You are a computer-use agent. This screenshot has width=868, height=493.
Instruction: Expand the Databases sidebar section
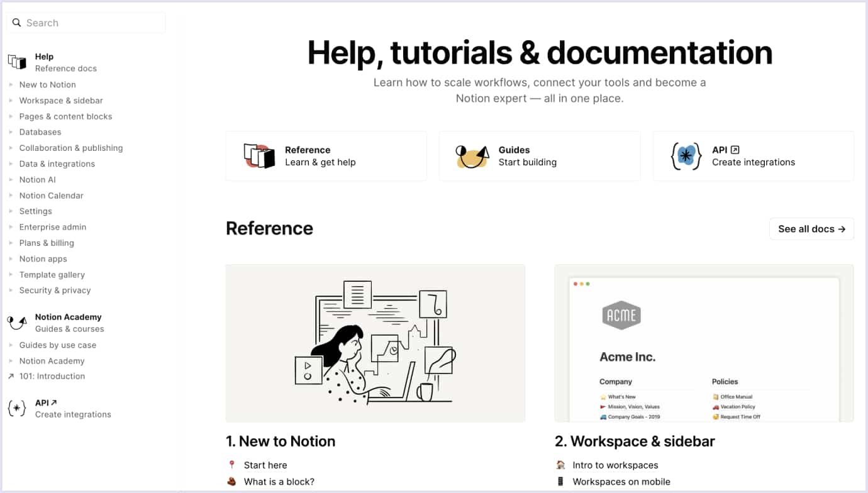(x=11, y=132)
